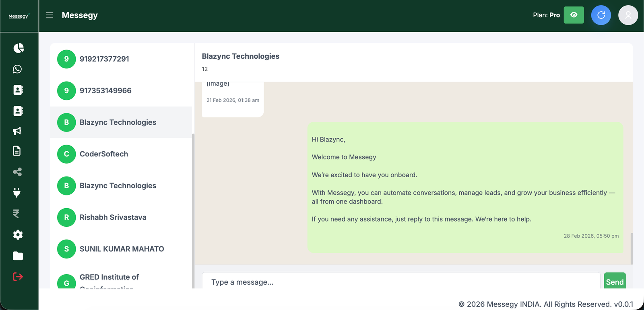Screen dimensions: 644x310
Task: Click the G avatar for GRED Institute
Action: [x=66, y=281]
